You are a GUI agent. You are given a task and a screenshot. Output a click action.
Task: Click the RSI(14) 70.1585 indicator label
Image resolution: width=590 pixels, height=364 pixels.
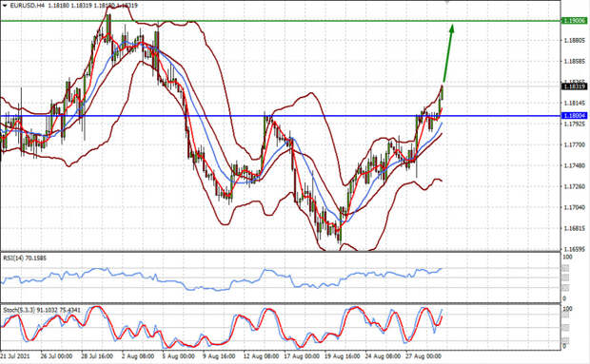pyautogui.click(x=25, y=259)
